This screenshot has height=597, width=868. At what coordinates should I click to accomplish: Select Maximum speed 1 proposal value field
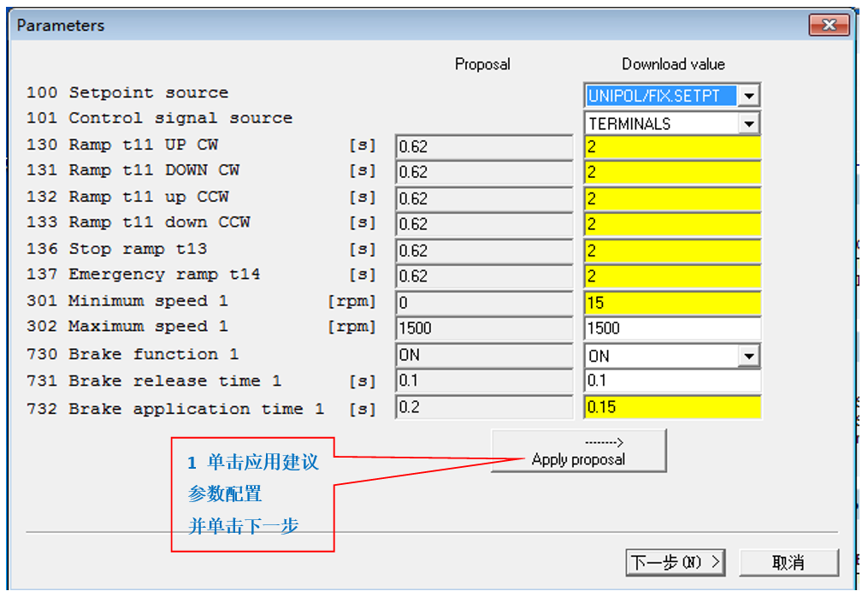coord(483,328)
